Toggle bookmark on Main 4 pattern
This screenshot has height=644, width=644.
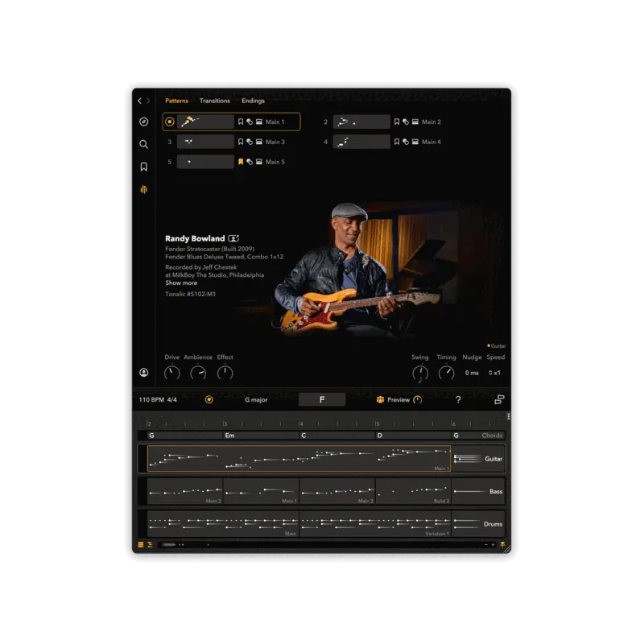pyautogui.click(x=397, y=142)
